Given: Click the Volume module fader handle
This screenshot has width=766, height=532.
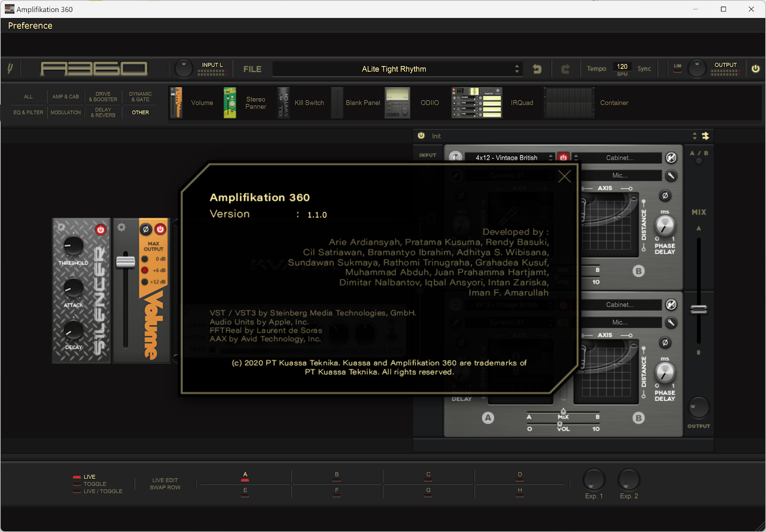Looking at the screenshot, I should tap(125, 262).
